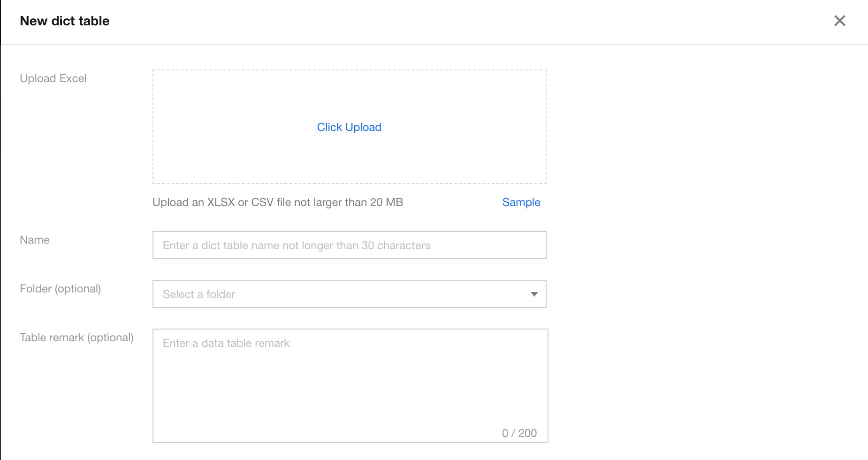Click the New dict table title

point(65,21)
